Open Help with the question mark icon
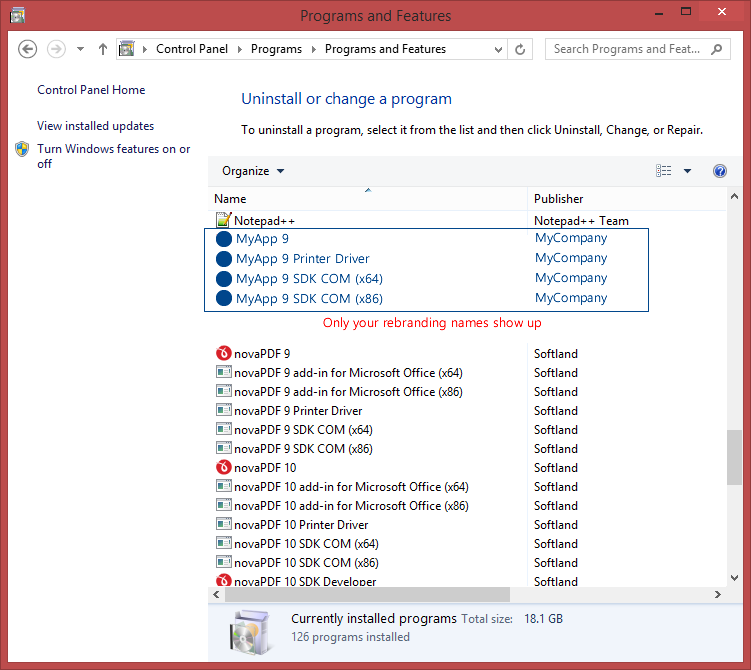This screenshot has width=751, height=670. (x=720, y=171)
